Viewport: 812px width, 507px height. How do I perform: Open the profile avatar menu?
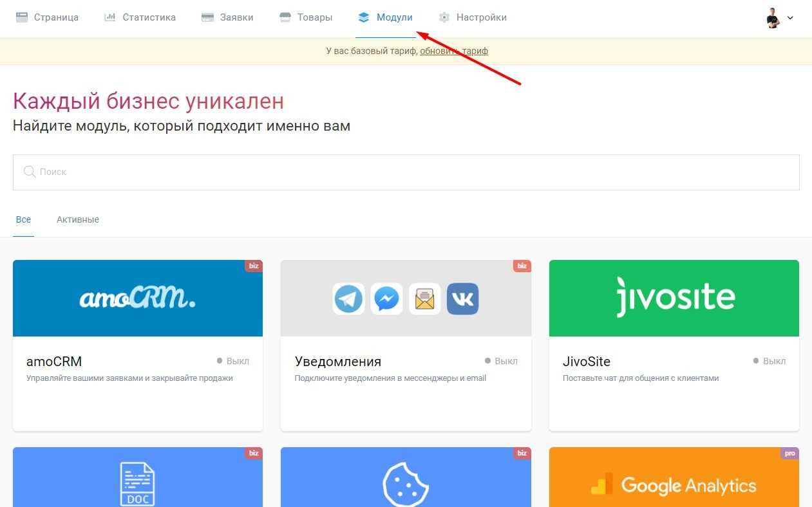773,18
